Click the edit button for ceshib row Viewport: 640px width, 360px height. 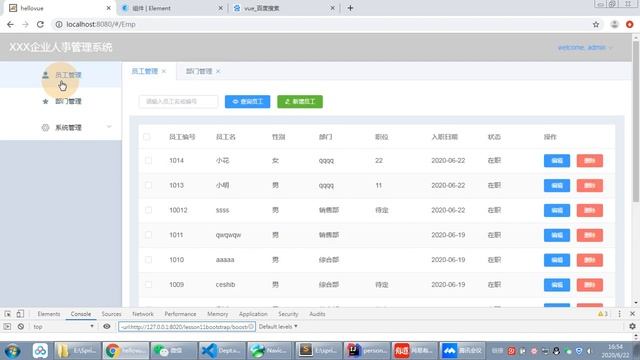point(557,285)
